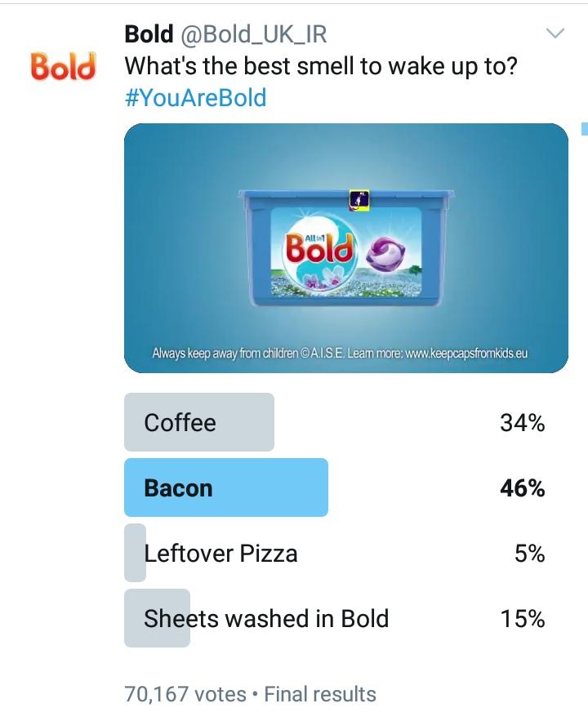Choose the Leftover Pizza poll option

pyautogui.click(x=220, y=554)
